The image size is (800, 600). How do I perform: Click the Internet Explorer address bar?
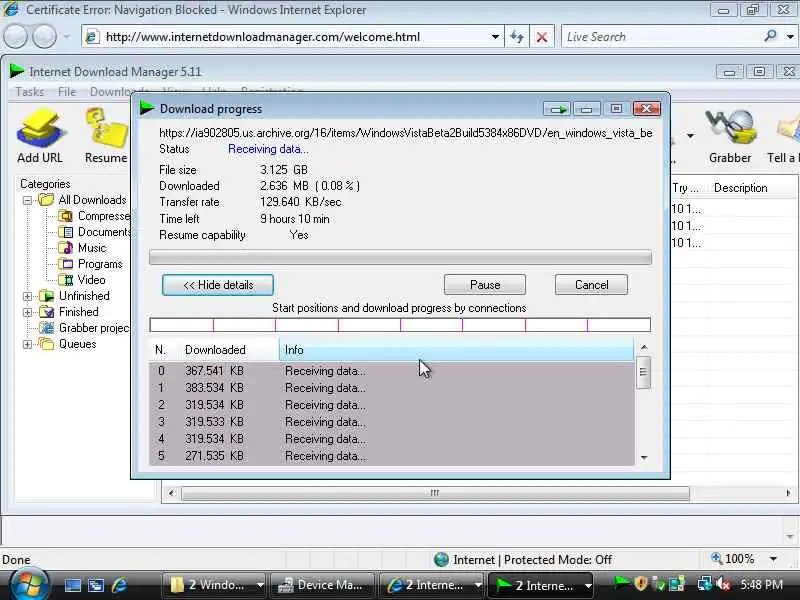point(291,37)
